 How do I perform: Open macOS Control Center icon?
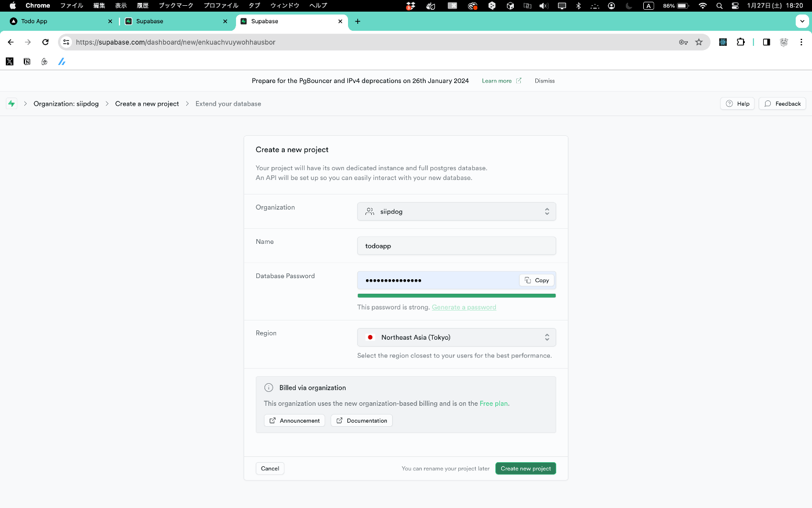tap(735, 5)
